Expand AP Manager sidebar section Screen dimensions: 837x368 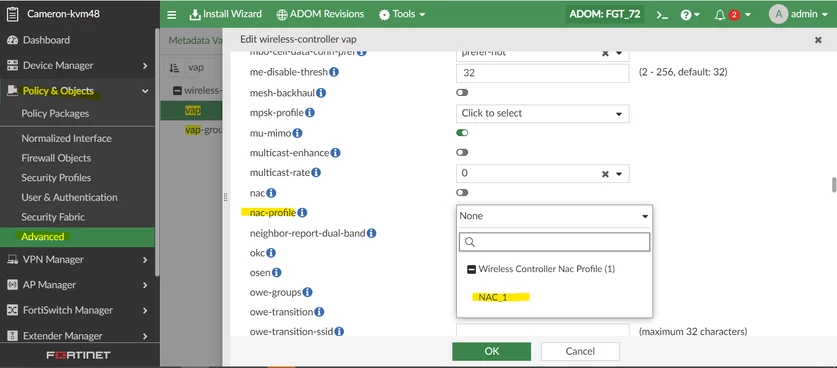coord(145,285)
